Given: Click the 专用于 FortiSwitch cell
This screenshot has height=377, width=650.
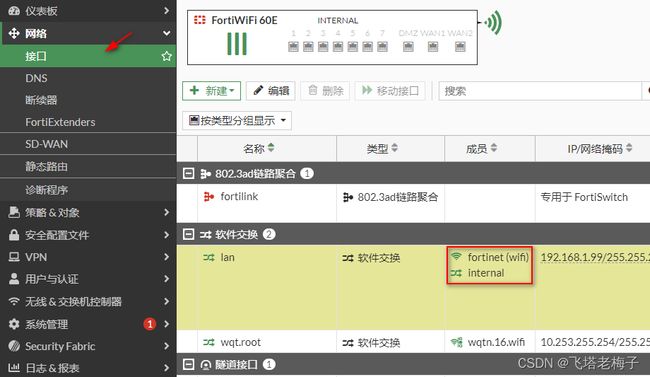Looking at the screenshot, I should (584, 197).
